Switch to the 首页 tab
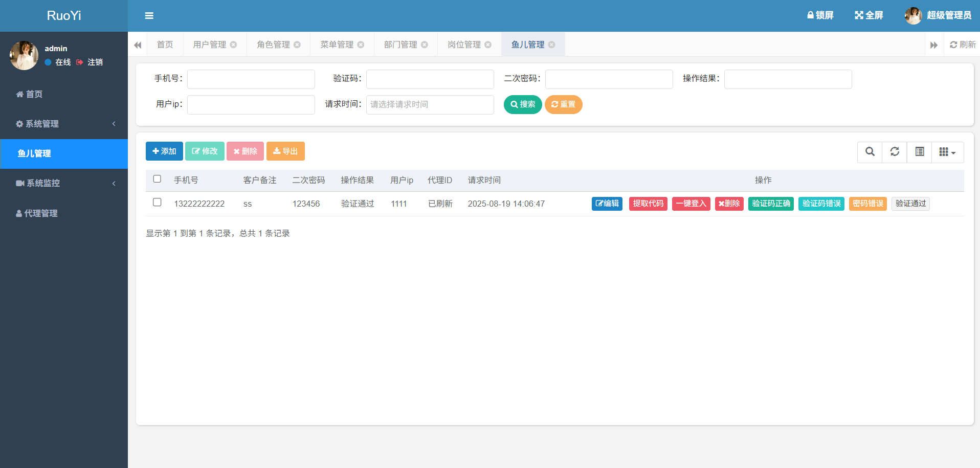 [165, 44]
